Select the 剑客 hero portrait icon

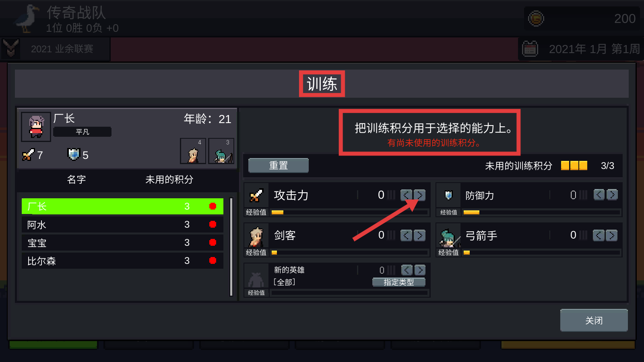[x=256, y=236]
